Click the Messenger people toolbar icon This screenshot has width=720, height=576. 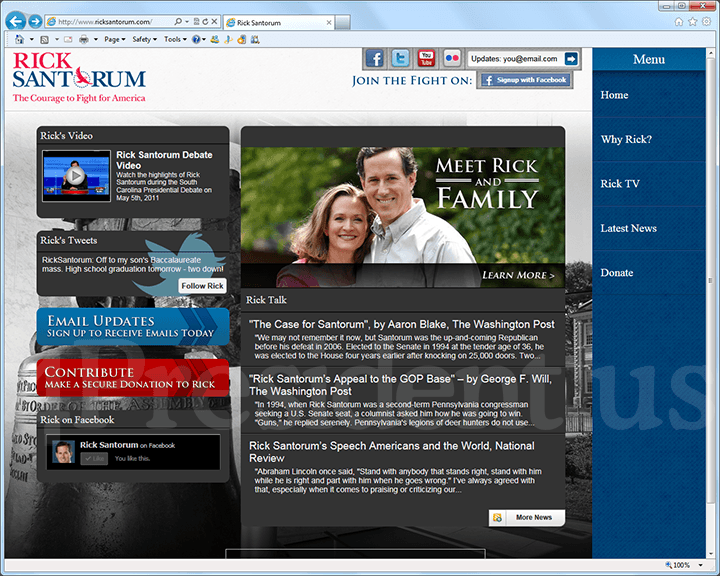tap(214, 40)
